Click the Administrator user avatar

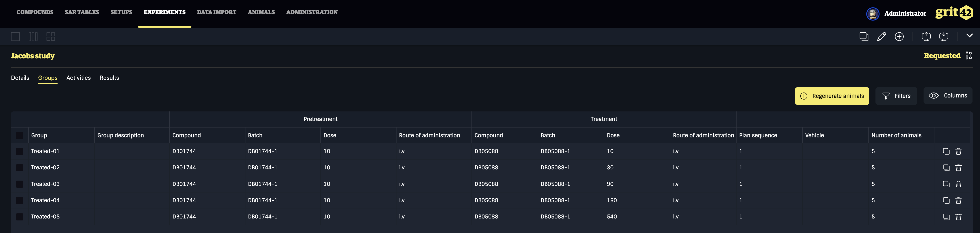point(872,14)
